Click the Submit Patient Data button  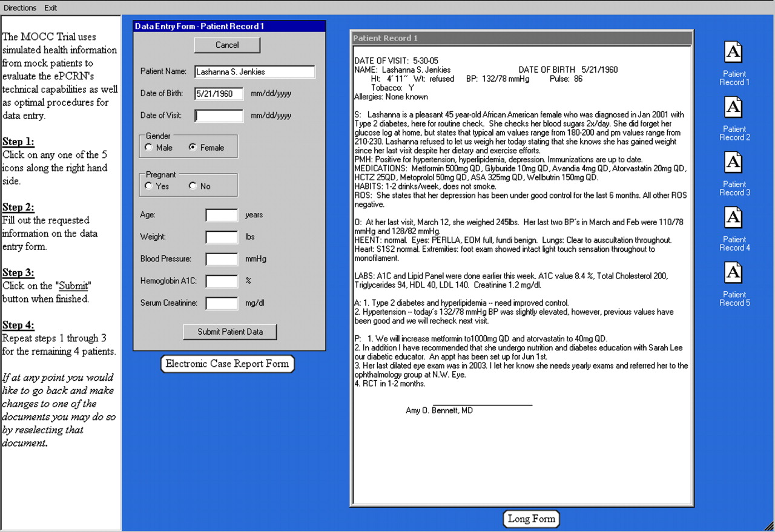[x=230, y=332]
